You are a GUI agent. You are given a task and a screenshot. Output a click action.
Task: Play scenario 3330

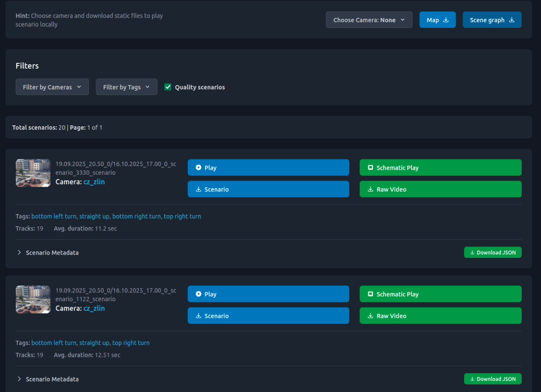268,167
